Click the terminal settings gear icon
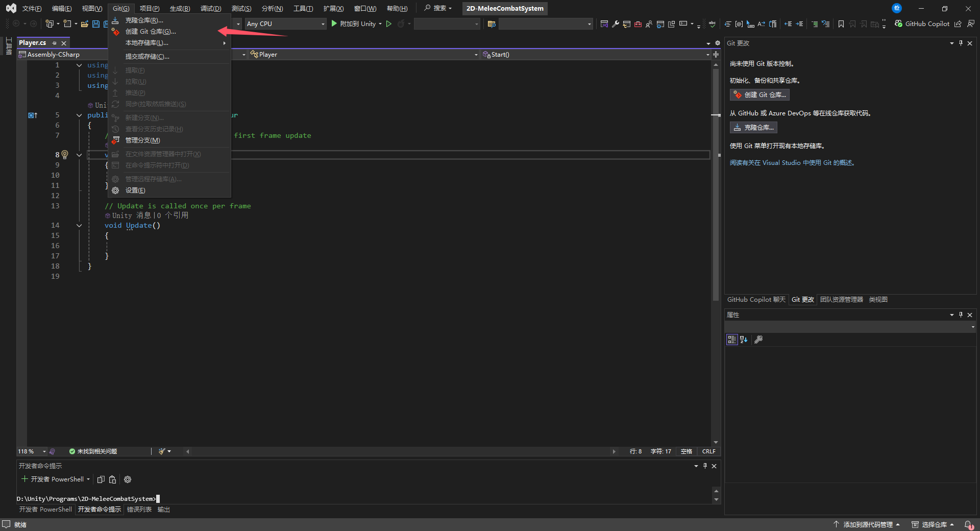Screen dimensions: 980x531 point(128,479)
